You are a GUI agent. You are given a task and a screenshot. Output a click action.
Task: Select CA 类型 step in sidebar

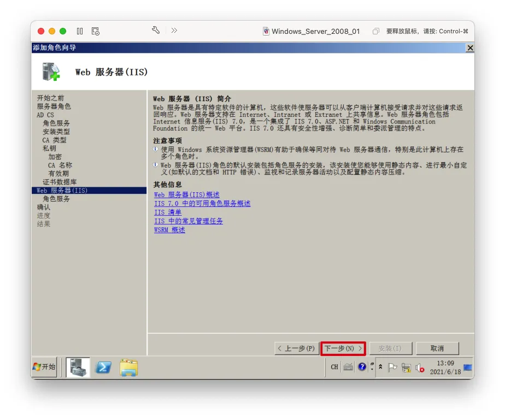coord(55,140)
